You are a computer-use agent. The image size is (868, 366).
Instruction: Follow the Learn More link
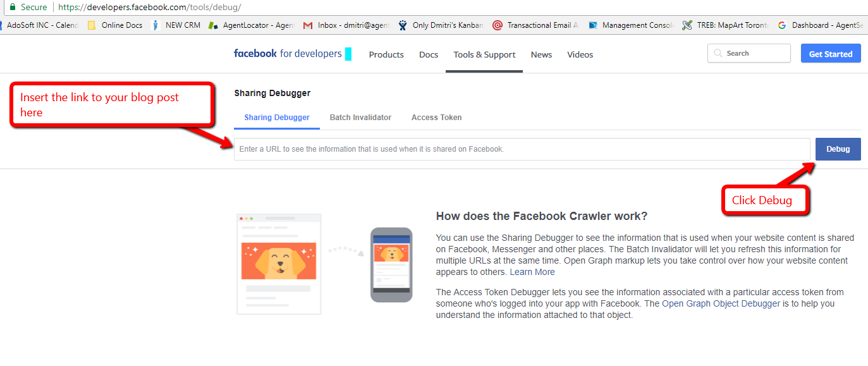tap(532, 272)
